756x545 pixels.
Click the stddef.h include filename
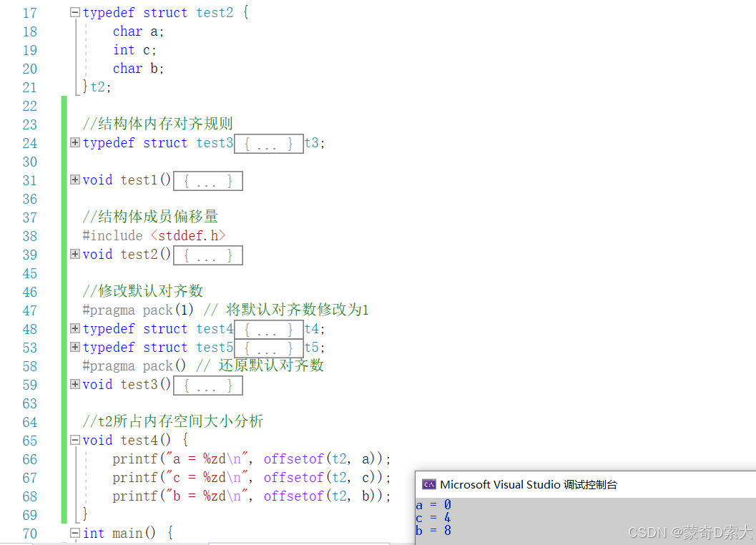click(188, 235)
